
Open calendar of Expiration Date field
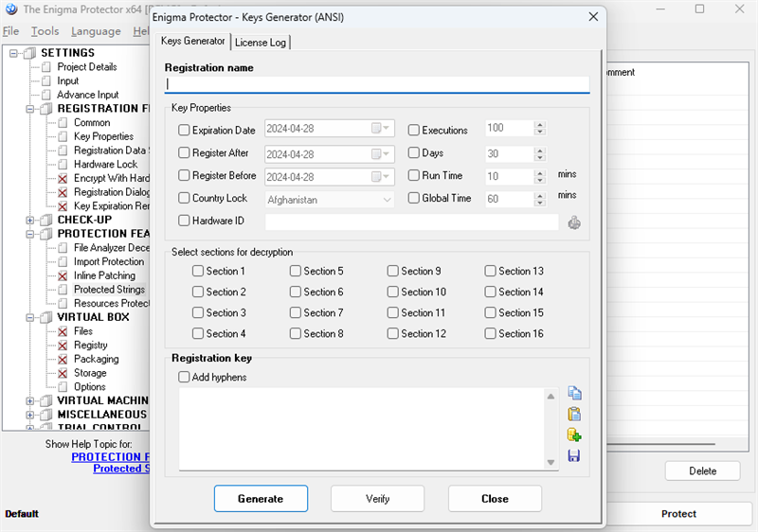point(381,129)
